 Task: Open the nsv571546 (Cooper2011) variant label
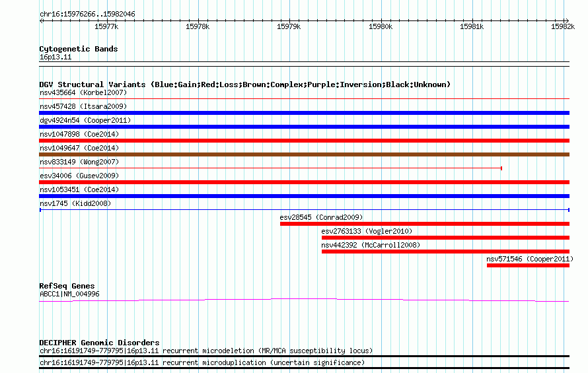point(530,259)
